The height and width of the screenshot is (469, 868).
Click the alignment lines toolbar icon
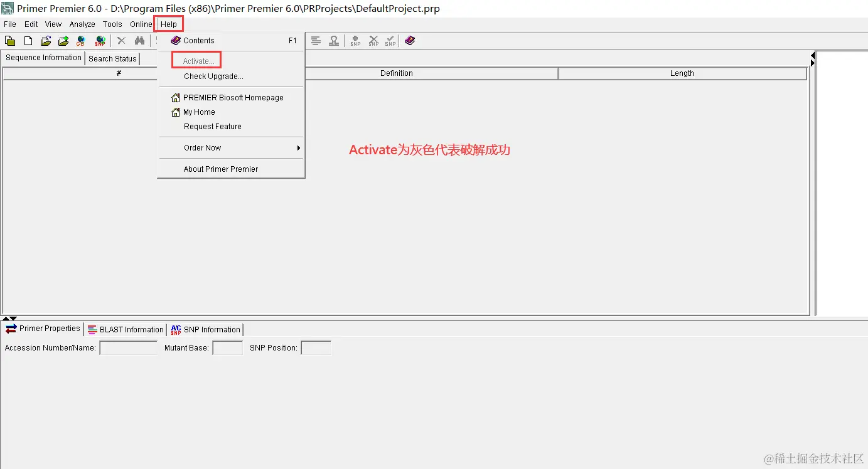point(316,41)
